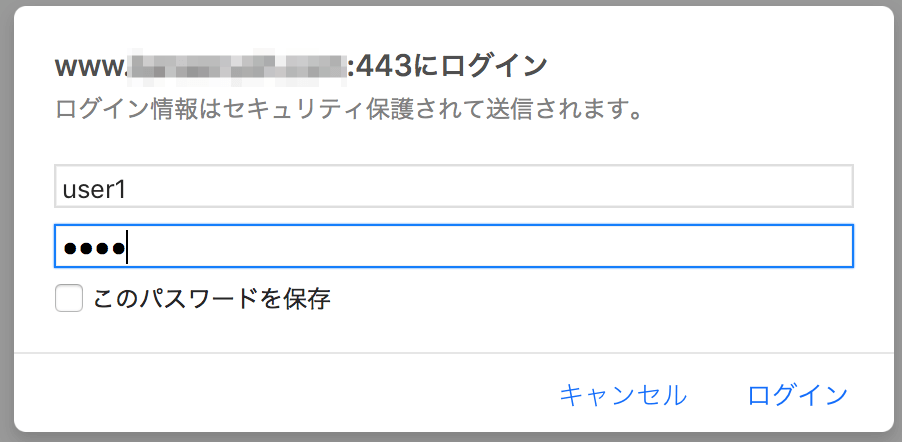Click blank area right of save-password label
This screenshot has height=442, width=902.
click(x=600, y=298)
